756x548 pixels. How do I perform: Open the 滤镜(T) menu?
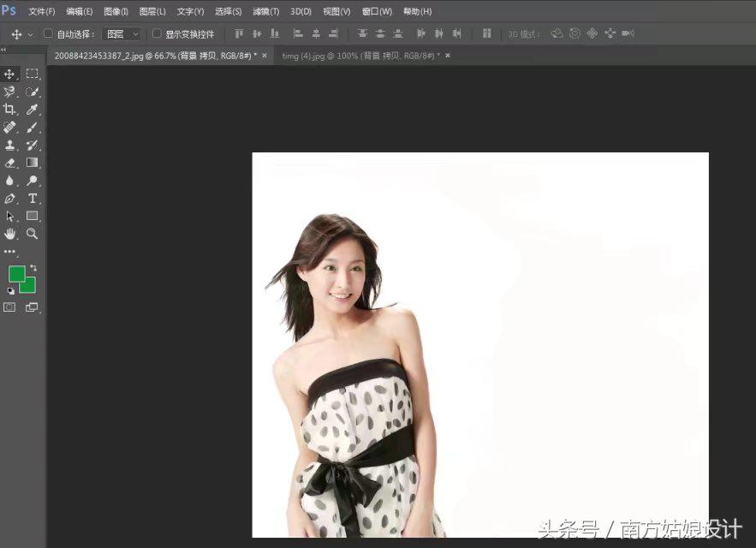click(265, 11)
